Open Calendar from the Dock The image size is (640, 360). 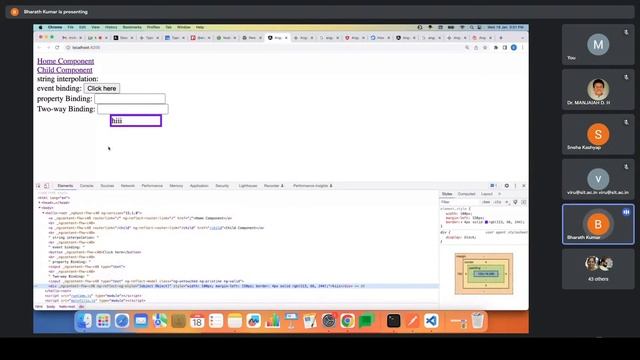[x=197, y=321]
